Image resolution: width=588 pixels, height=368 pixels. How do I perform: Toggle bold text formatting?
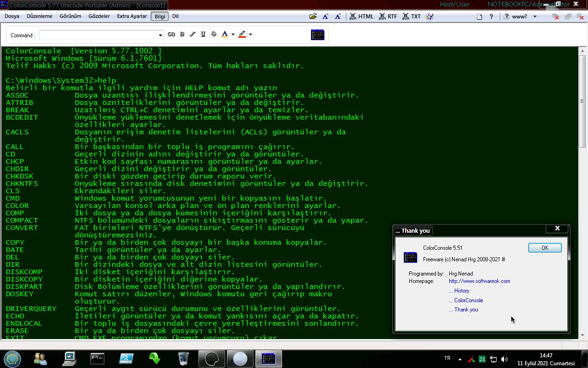click(182, 34)
